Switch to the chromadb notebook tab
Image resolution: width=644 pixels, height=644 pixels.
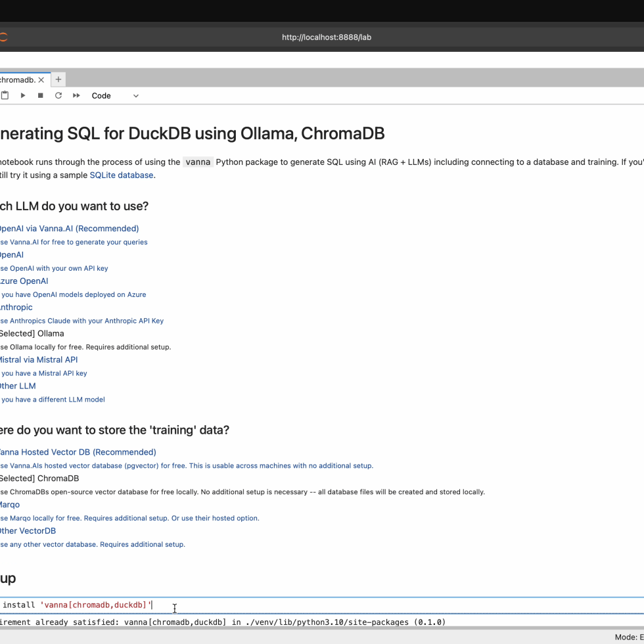tap(17, 80)
